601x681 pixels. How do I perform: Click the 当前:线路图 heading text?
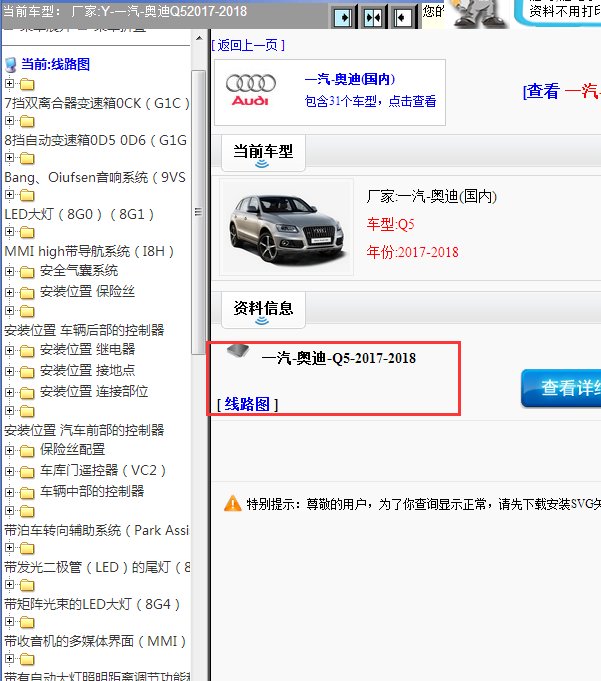pos(56,65)
